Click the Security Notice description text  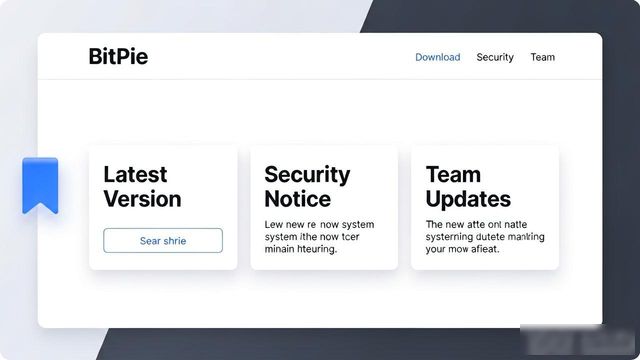coord(319,237)
